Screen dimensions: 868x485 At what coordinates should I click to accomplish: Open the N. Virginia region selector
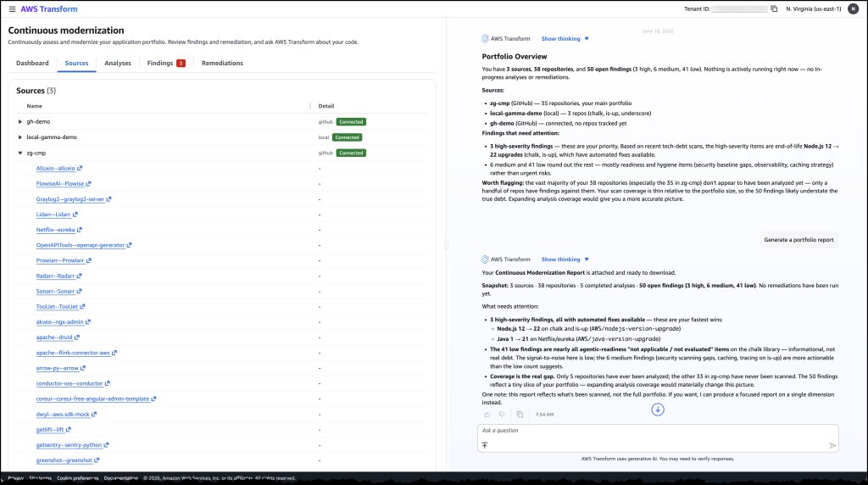click(x=813, y=8)
